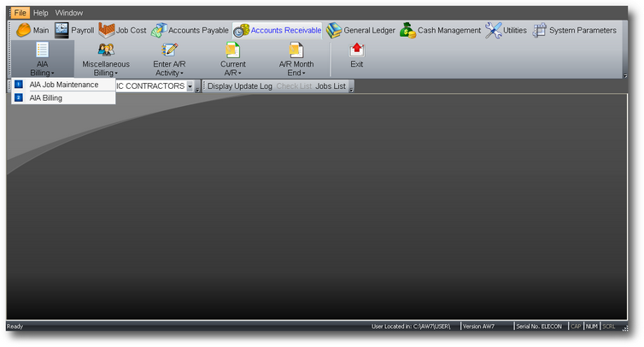Click the status bar resize grip
Image resolution: width=644 pixels, height=347 pixels.
[x=625, y=328]
